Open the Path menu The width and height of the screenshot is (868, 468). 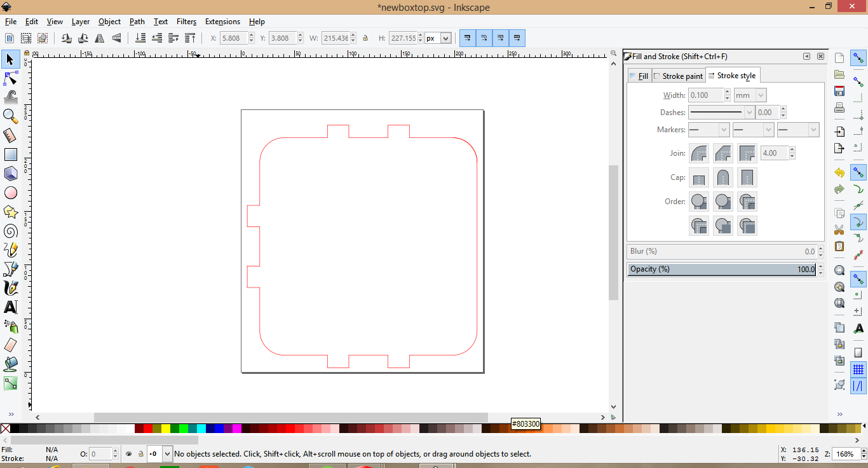pos(137,22)
